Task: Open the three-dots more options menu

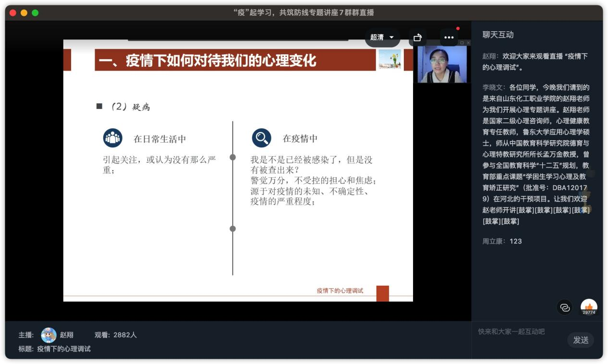Action: (x=449, y=37)
